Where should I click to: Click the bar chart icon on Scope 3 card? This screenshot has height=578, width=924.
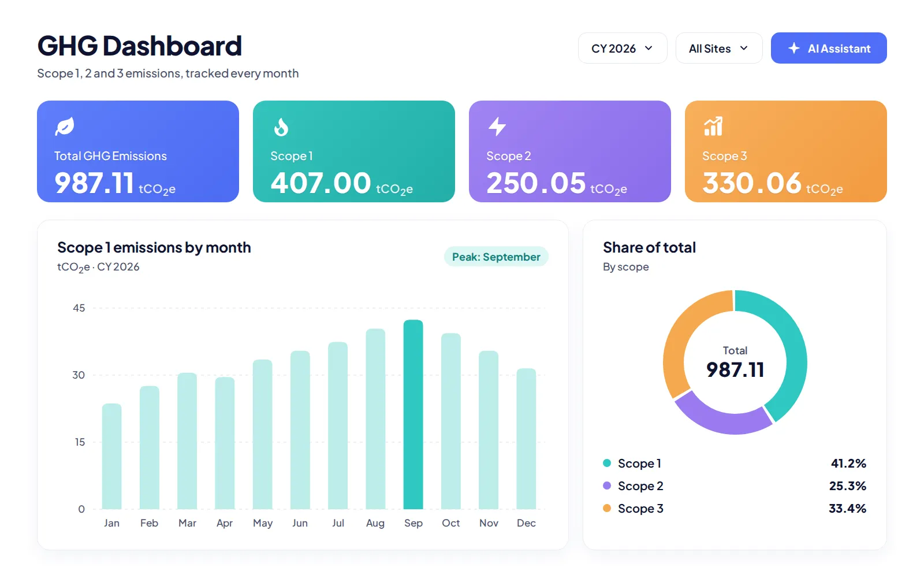[x=713, y=127]
